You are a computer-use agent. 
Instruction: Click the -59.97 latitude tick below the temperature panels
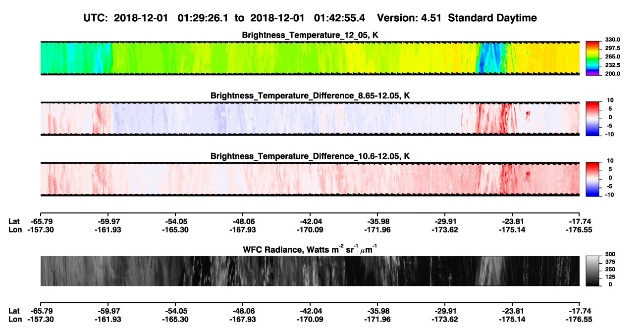tap(108, 221)
